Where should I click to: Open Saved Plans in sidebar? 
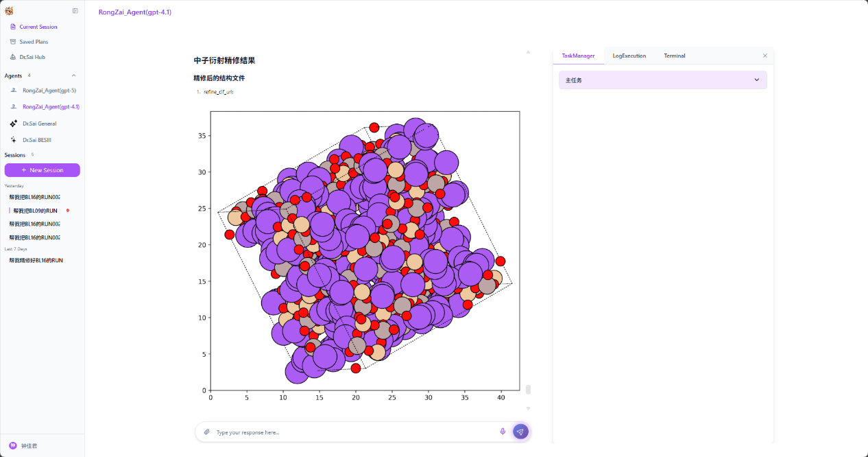click(x=34, y=42)
